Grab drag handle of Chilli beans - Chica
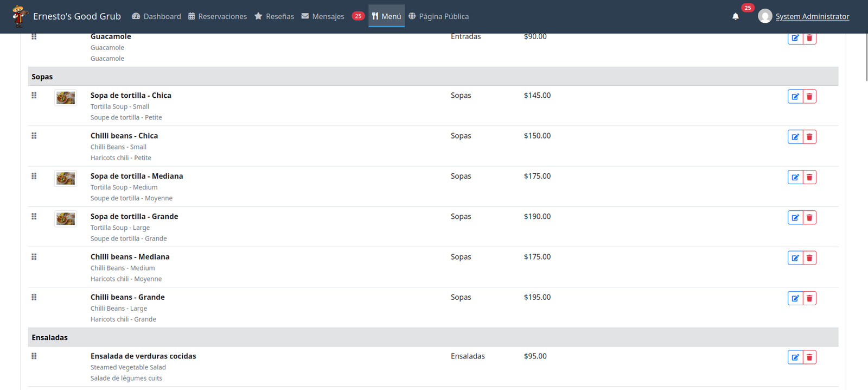Viewport: 868px width, 390px height. point(34,136)
